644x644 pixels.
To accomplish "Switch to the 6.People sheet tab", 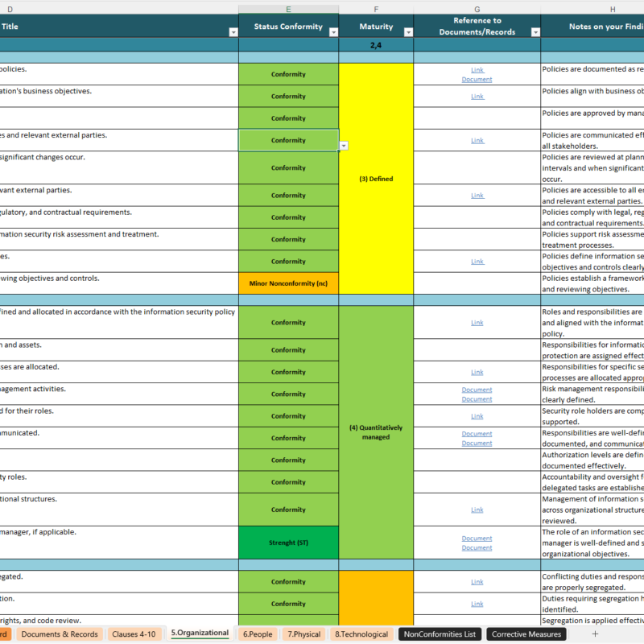I will point(257,634).
